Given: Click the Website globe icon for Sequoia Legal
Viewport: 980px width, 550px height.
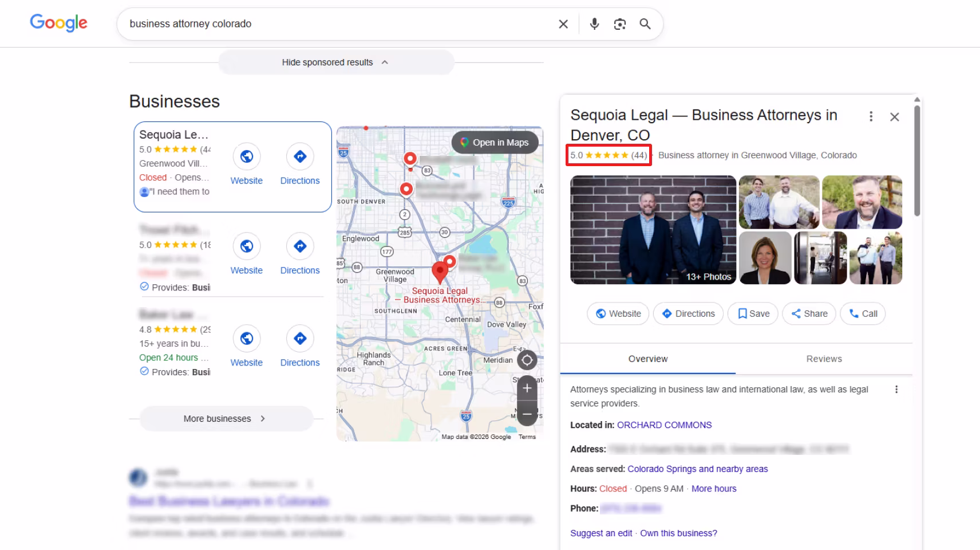Looking at the screenshot, I should (246, 156).
